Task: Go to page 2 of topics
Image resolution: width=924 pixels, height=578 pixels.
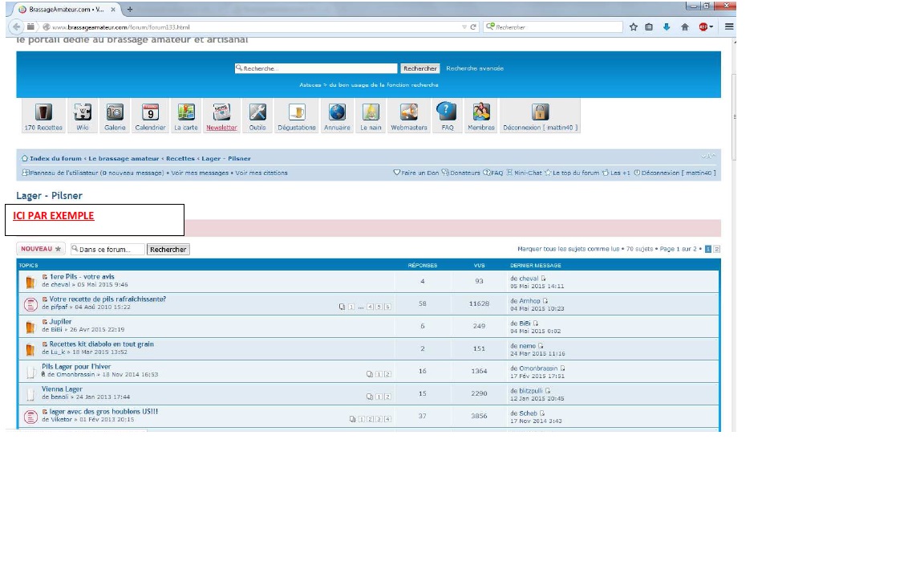Action: [716, 249]
